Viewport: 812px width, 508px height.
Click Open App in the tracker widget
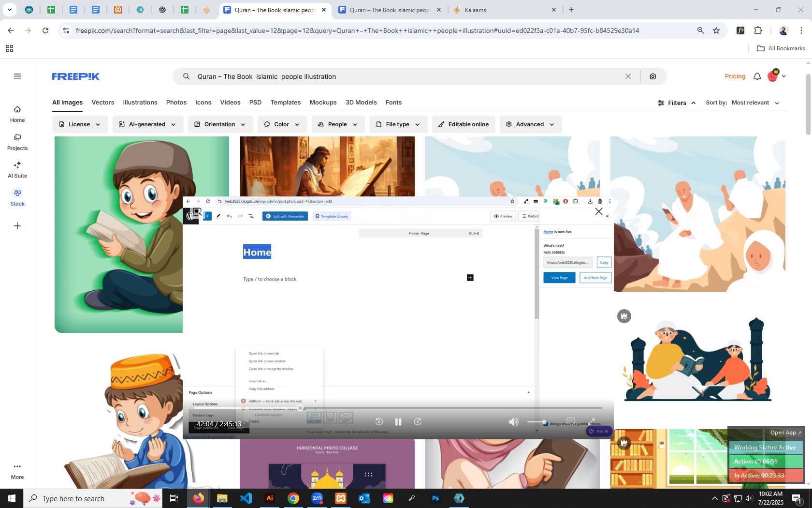click(785, 433)
